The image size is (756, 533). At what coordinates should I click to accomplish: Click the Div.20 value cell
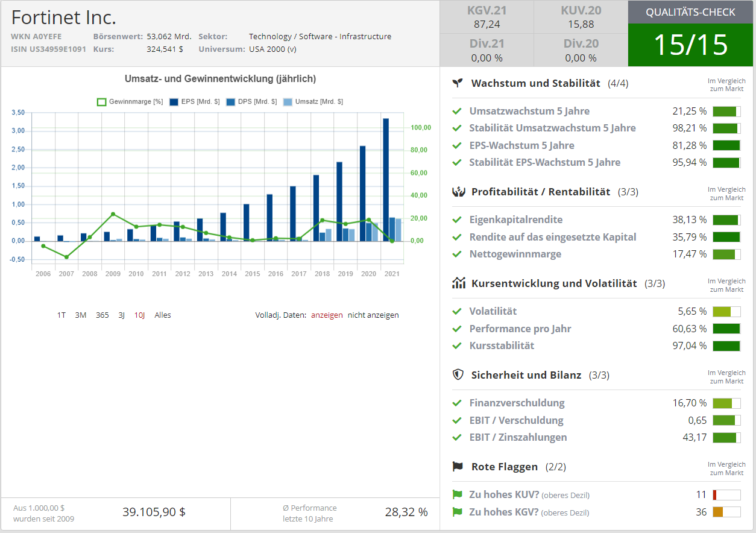pos(581,50)
